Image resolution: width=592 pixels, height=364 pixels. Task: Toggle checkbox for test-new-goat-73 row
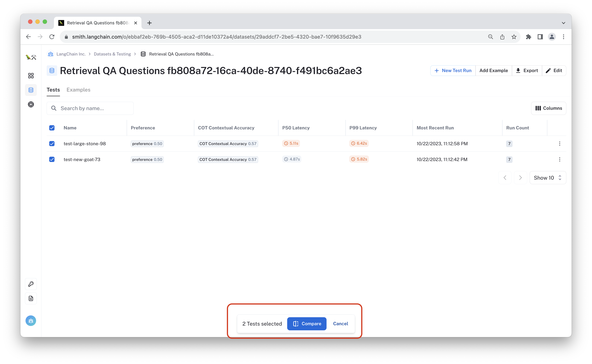tap(52, 159)
